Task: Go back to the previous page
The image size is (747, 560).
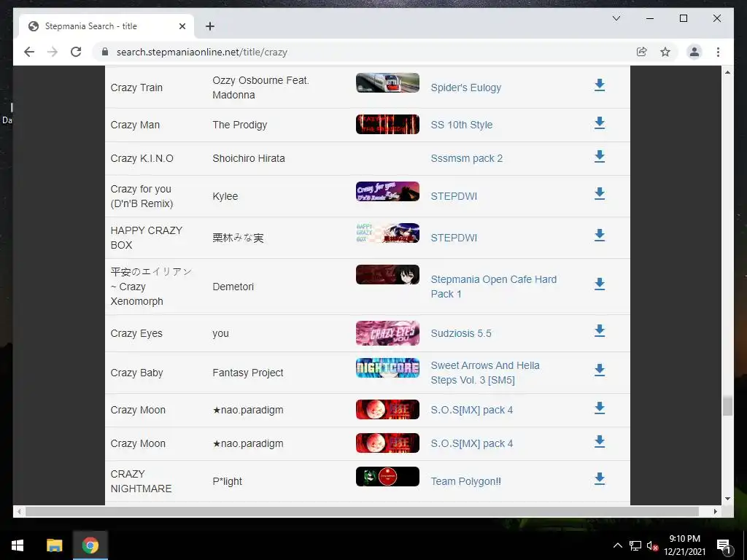Action: tap(29, 52)
